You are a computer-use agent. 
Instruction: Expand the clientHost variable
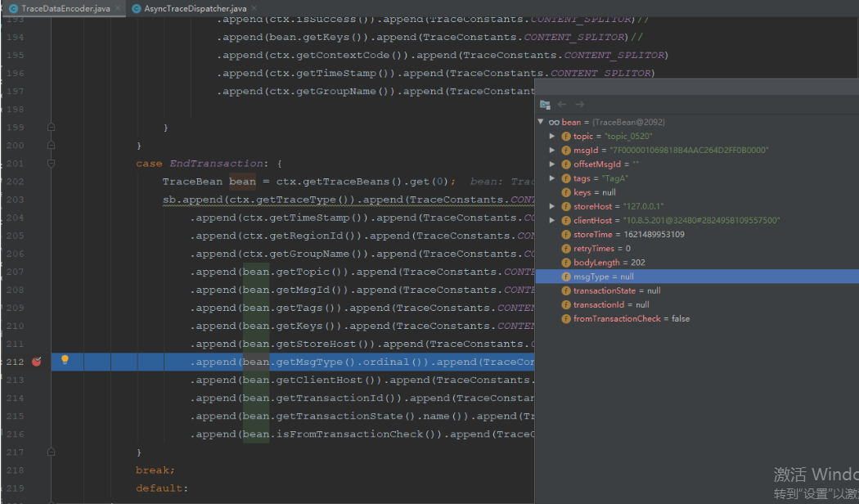click(553, 219)
